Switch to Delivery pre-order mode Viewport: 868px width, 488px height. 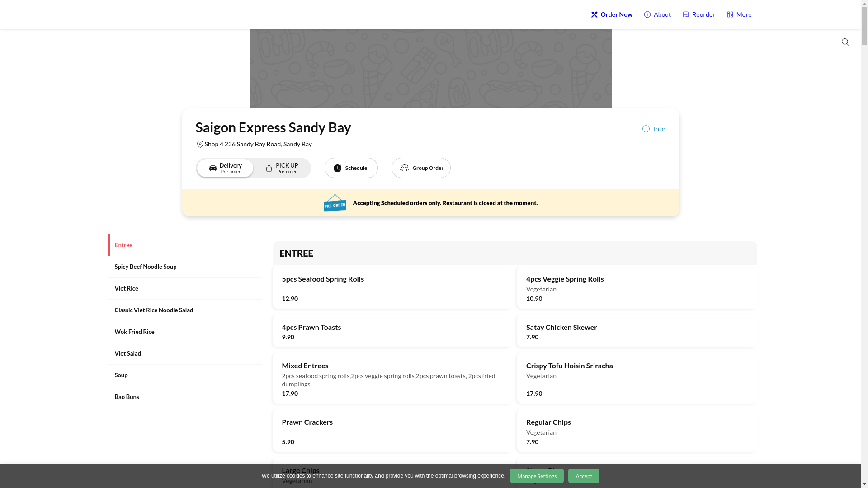click(x=225, y=168)
